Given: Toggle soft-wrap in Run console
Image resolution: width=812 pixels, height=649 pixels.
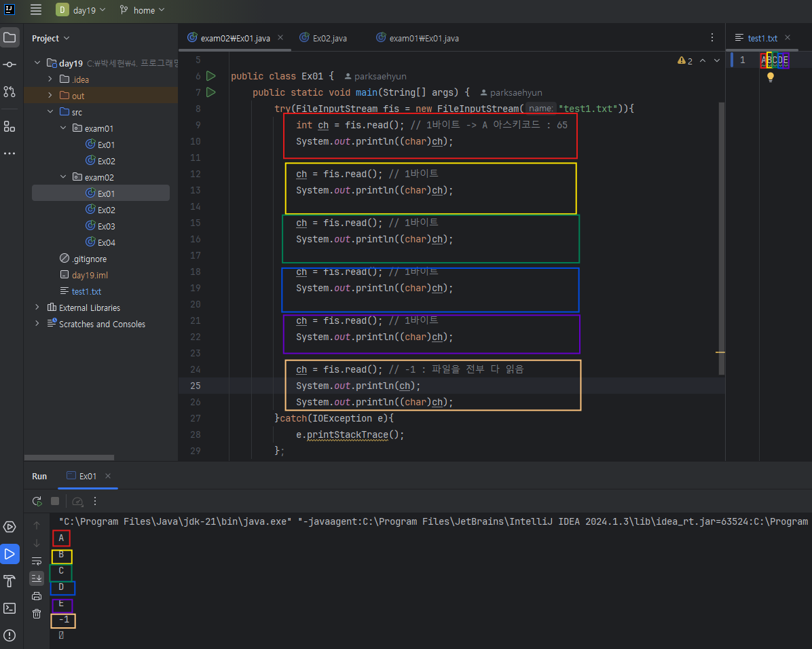Looking at the screenshot, I should click(x=37, y=561).
